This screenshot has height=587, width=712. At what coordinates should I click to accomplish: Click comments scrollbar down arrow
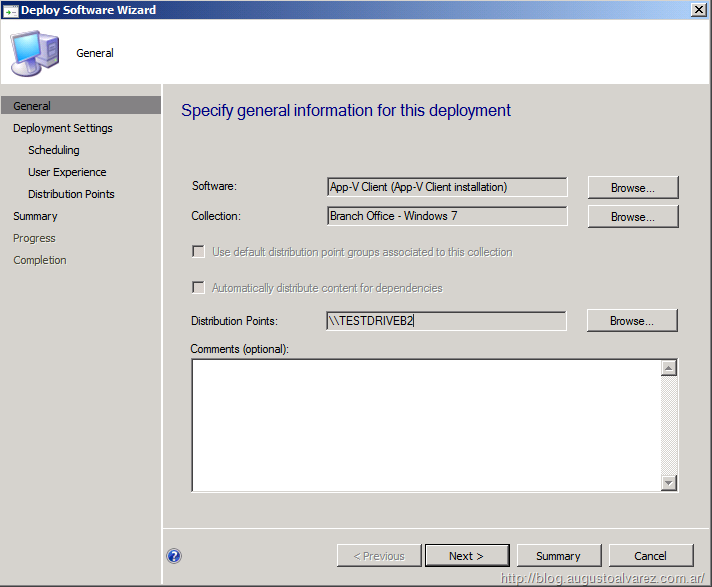coord(669,483)
